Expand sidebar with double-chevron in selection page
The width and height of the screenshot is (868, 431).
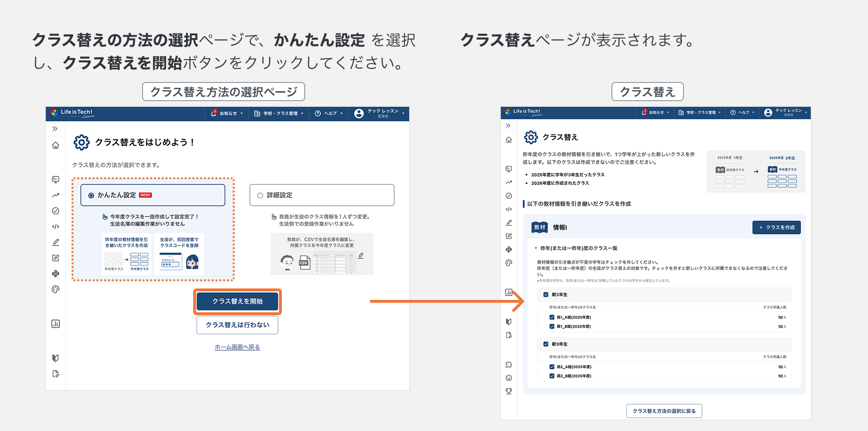click(x=55, y=129)
